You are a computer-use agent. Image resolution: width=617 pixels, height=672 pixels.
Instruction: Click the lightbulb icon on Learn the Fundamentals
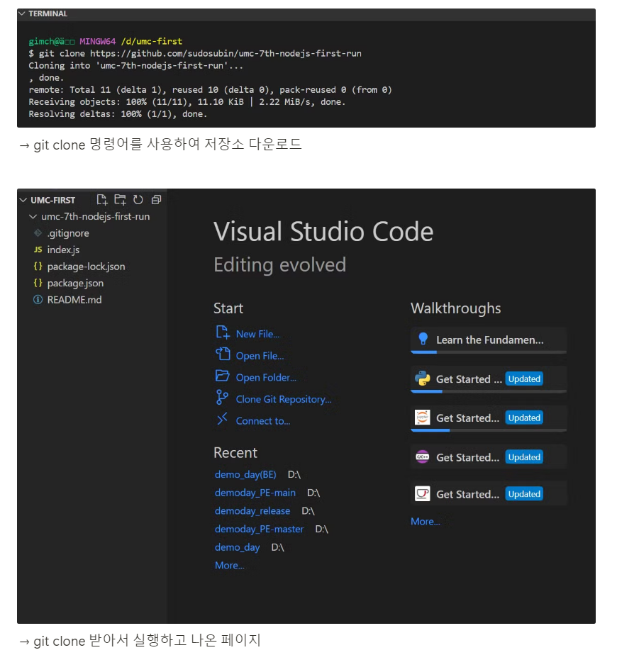(423, 339)
